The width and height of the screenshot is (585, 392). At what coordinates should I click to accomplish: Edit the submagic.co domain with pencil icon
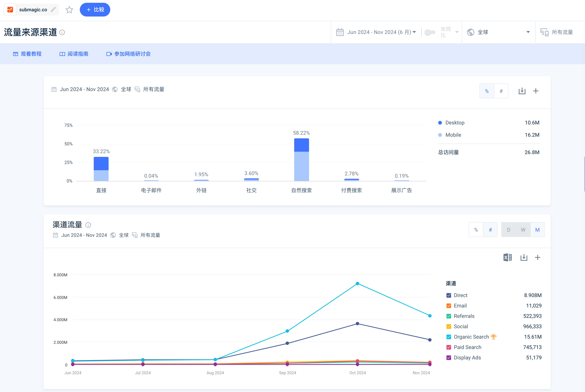pos(53,9)
